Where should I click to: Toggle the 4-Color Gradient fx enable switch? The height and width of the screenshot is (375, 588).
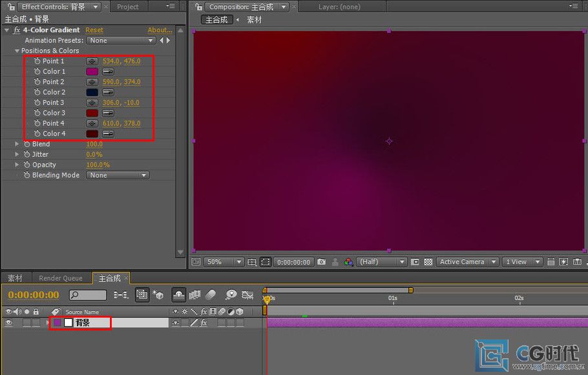(17, 30)
